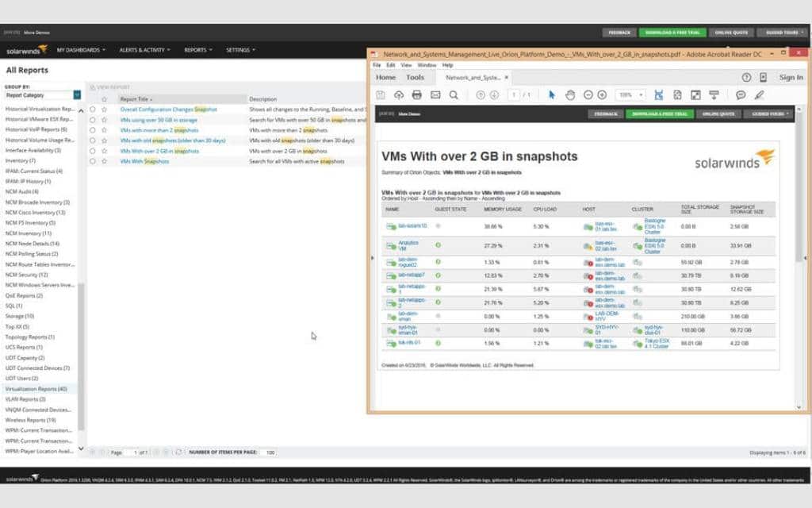Click the items-per-page input showing 100

tap(268, 452)
